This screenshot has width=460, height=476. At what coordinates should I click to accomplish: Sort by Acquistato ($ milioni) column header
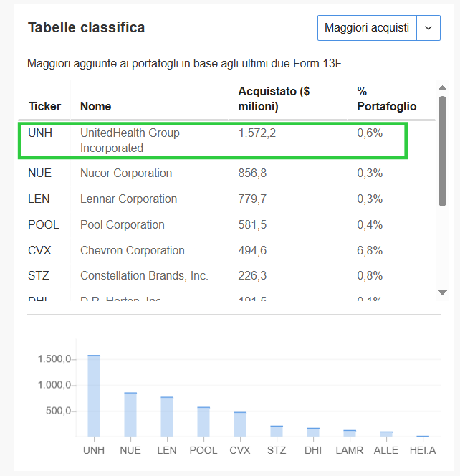point(274,99)
